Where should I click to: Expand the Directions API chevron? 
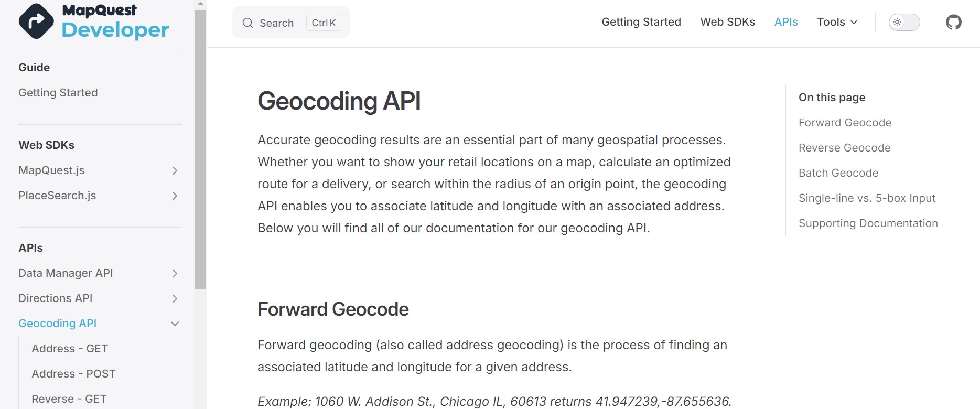[175, 298]
